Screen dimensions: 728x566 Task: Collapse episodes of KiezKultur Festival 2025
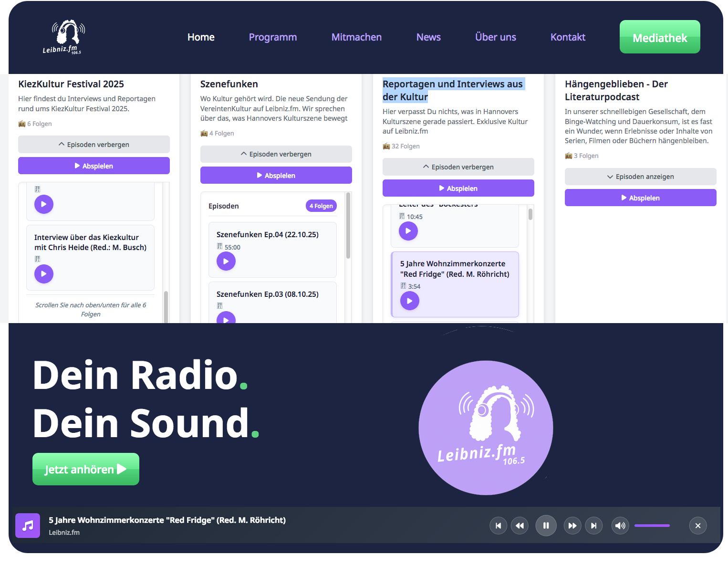[94, 145]
